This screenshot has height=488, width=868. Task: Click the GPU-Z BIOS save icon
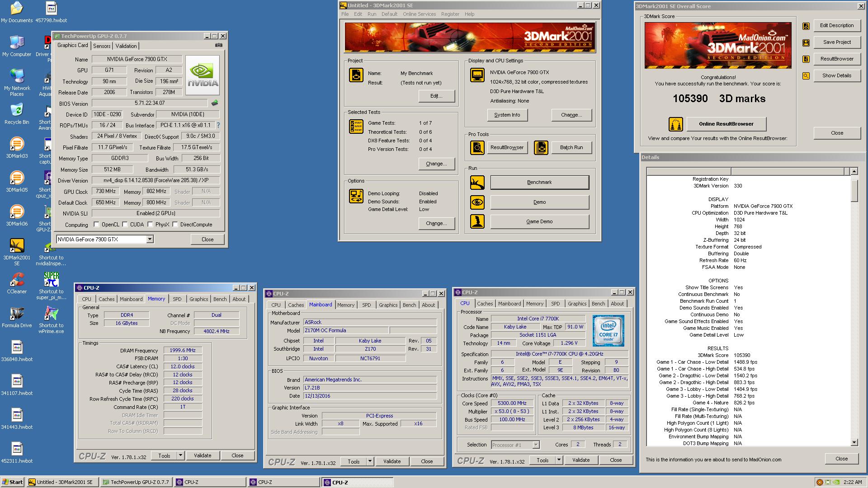pyautogui.click(x=215, y=103)
